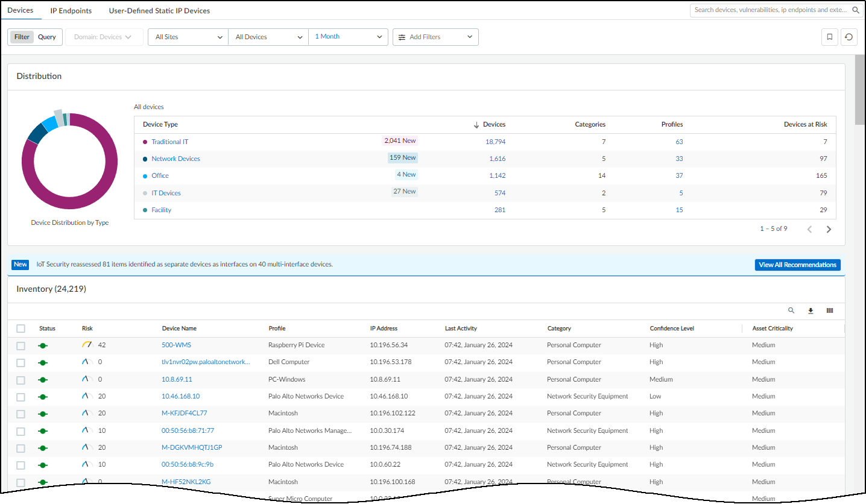Open the 1 Month time range dropdown

pos(348,37)
